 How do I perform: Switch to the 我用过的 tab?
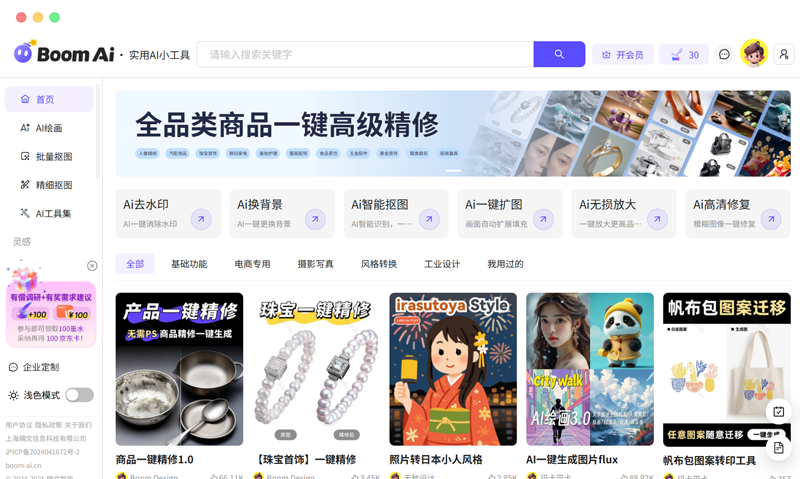point(506,264)
